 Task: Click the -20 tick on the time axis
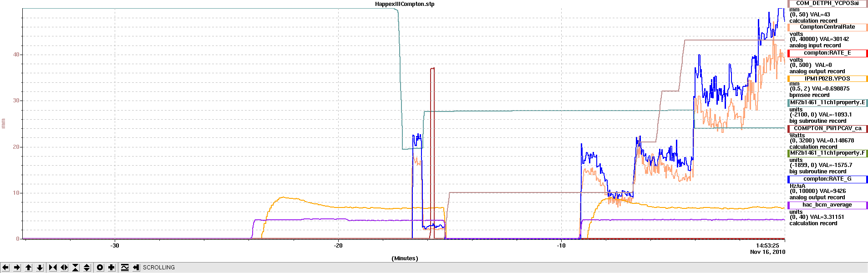coord(338,246)
